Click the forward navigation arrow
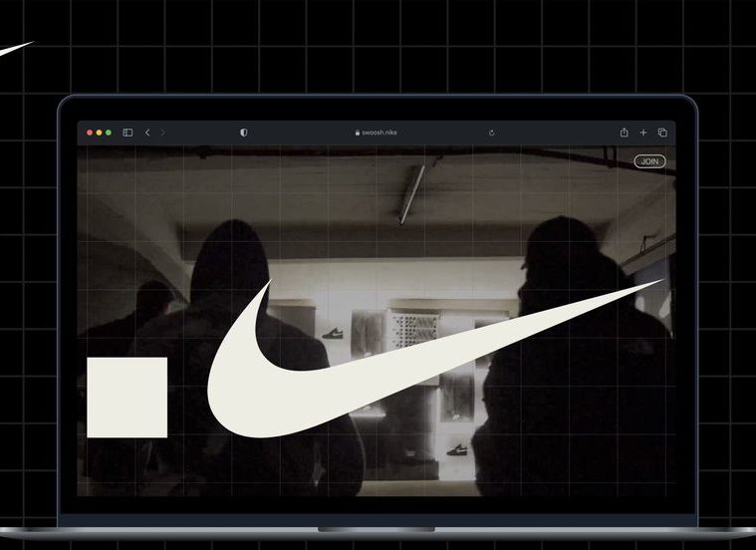 (x=162, y=133)
